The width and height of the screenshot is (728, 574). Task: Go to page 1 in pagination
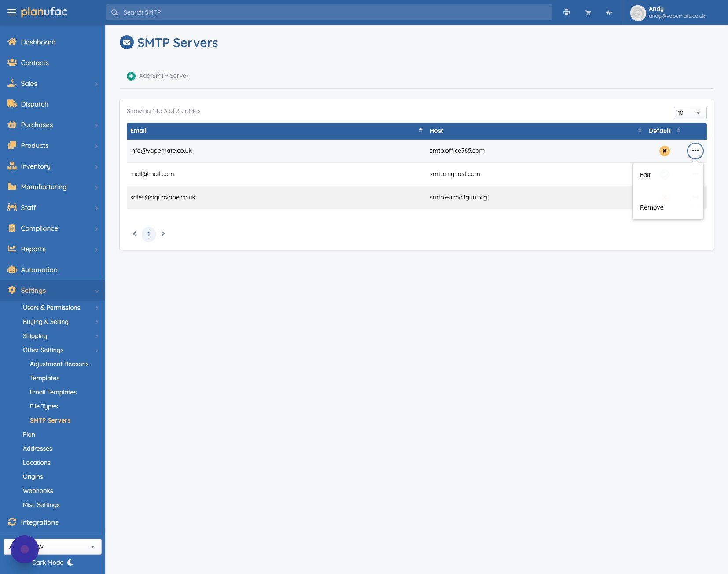tap(149, 234)
